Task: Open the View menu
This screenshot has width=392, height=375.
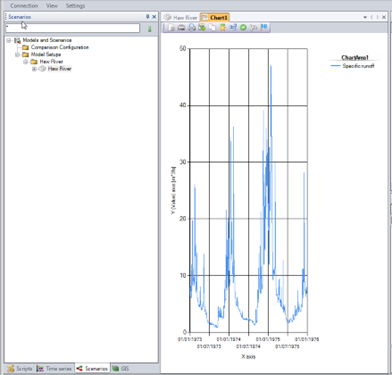Action: pyautogui.click(x=52, y=6)
